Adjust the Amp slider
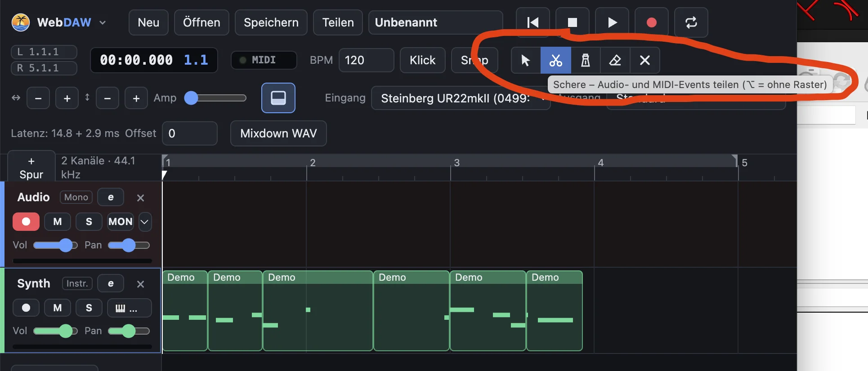Image resolution: width=868 pixels, height=371 pixels. pos(215,98)
